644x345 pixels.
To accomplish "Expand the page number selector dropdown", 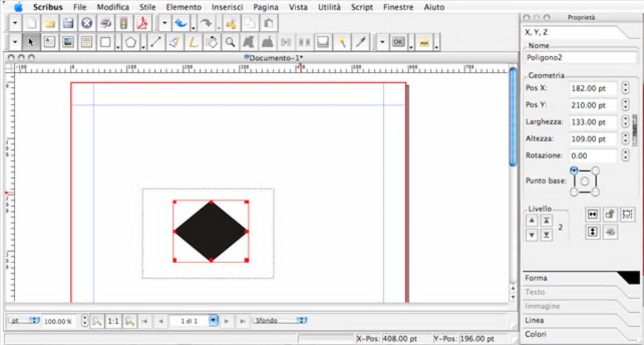I will [x=213, y=320].
